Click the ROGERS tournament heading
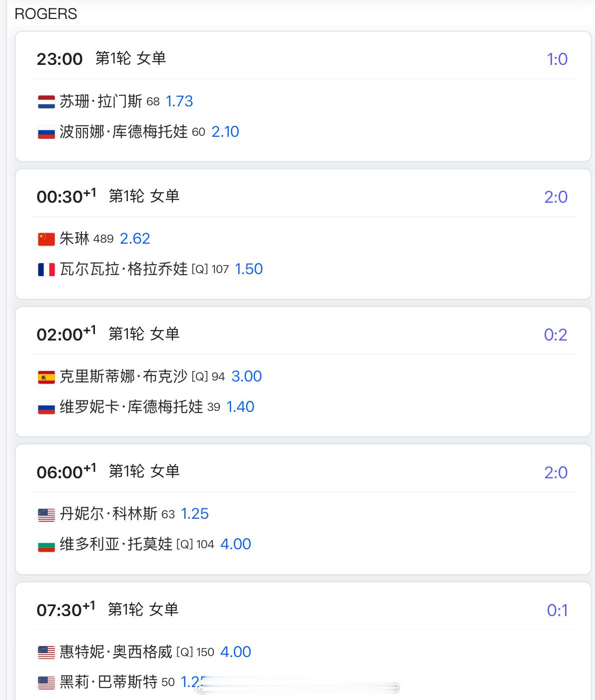This screenshot has height=700, width=595. [46, 14]
